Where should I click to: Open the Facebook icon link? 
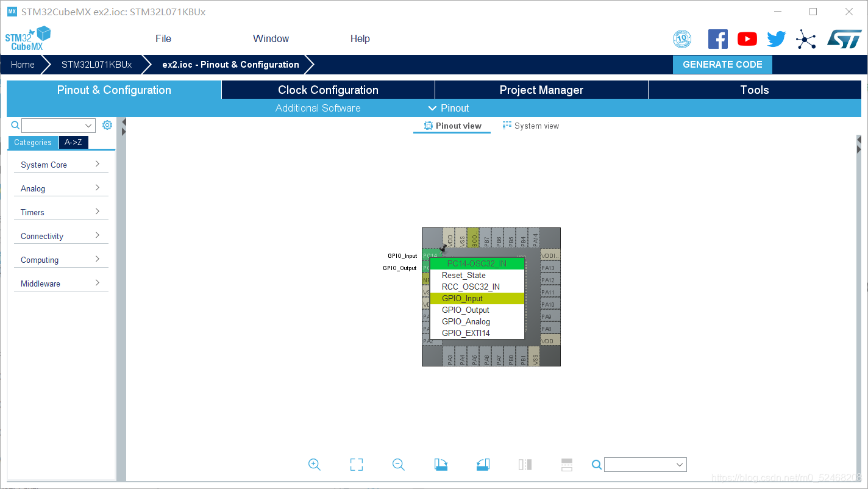[x=717, y=39]
